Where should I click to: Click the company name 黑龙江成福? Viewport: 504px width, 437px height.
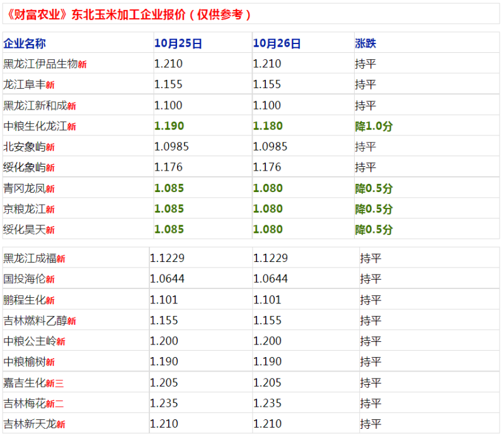[x=30, y=258]
